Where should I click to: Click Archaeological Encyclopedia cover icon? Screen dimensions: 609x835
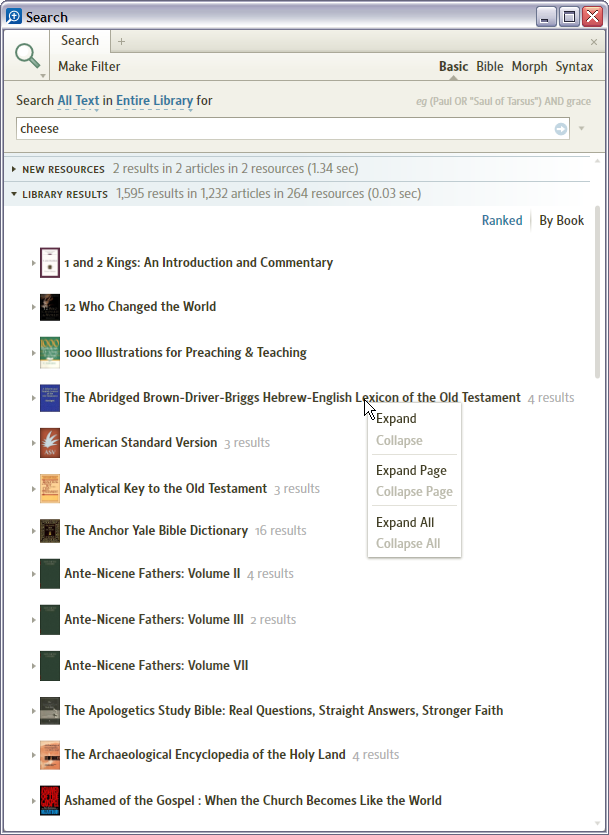point(50,755)
